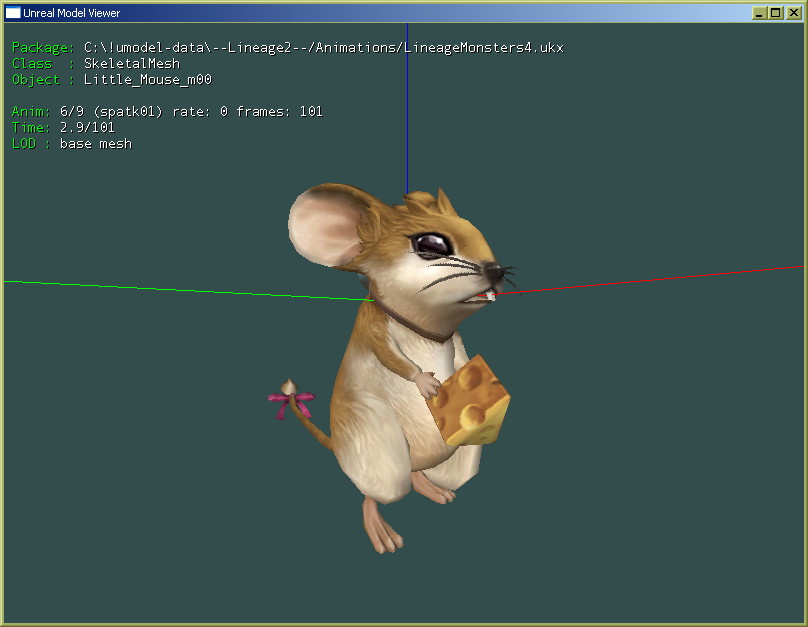
Task: Click the 'SkeletalMesh' class value
Action: click(132, 63)
